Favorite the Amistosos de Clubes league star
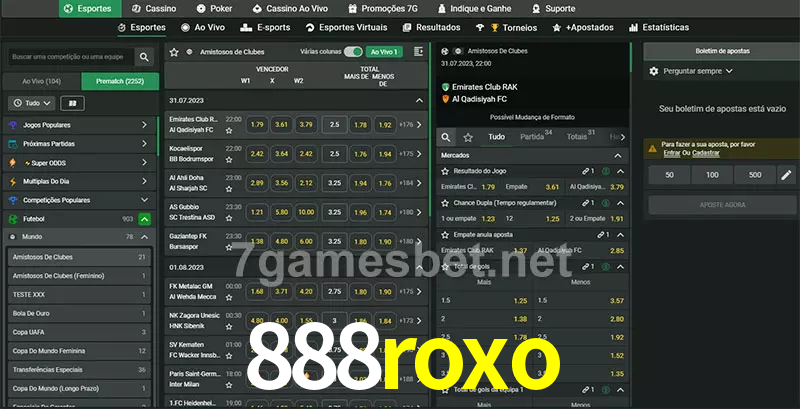The width and height of the screenshot is (800, 409). (175, 51)
